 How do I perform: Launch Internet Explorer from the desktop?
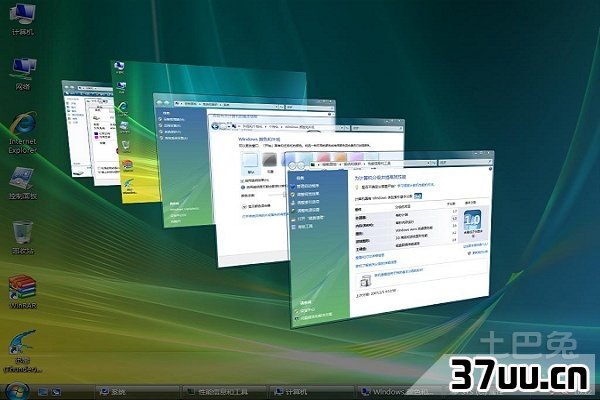23,133
